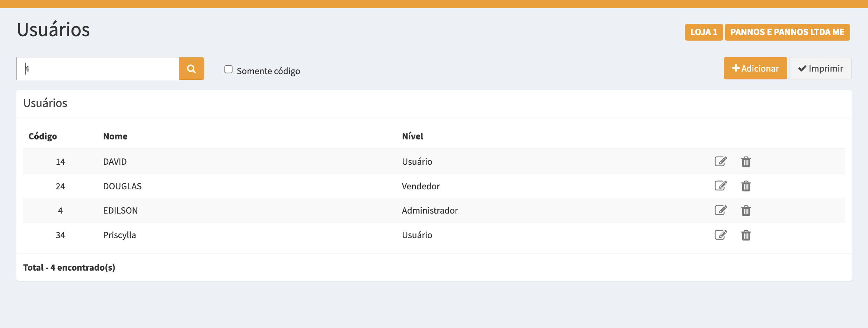Edit user EDILSON

[721, 210]
